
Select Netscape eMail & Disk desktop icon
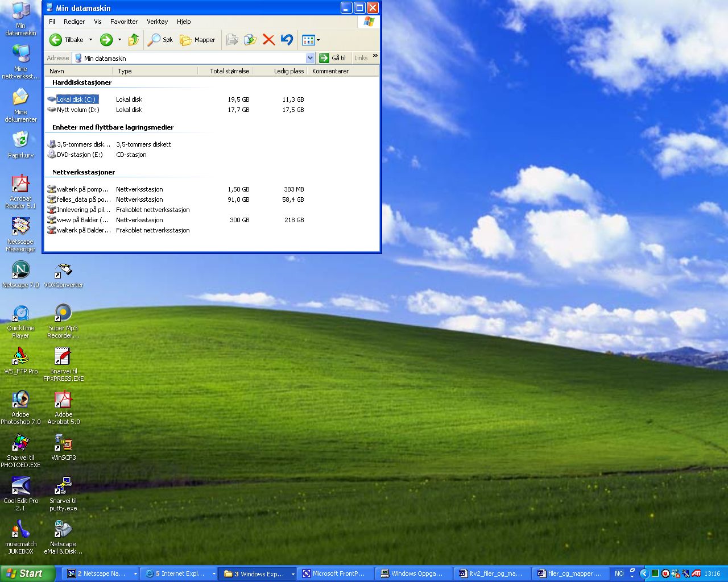point(63,537)
